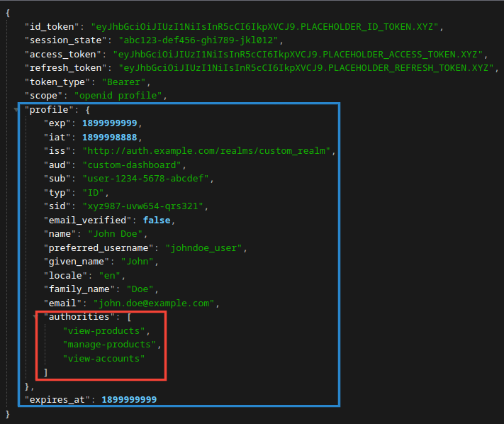
Task: Click the PLACEHOLDER_REFRESH_TOKEN value string
Action: click(306, 68)
